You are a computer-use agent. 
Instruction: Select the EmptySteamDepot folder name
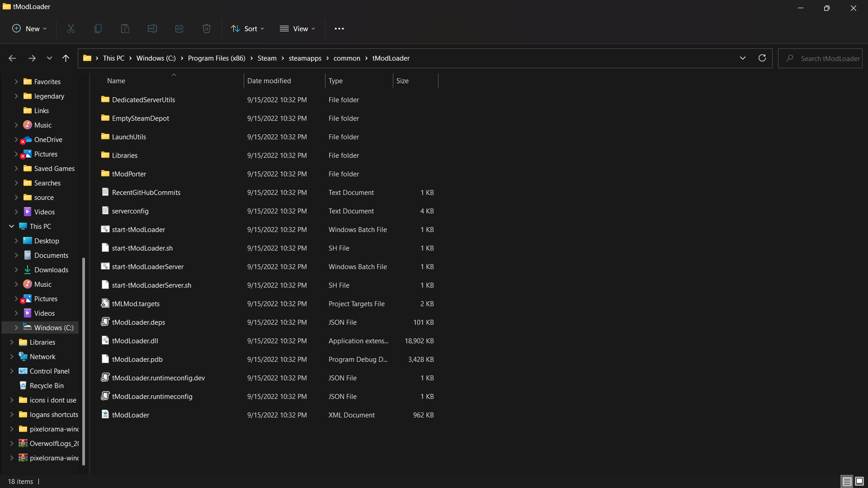pyautogui.click(x=141, y=118)
